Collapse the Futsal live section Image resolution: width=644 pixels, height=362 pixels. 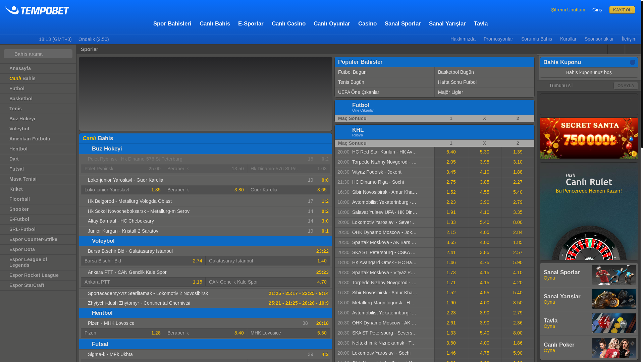coord(206,344)
